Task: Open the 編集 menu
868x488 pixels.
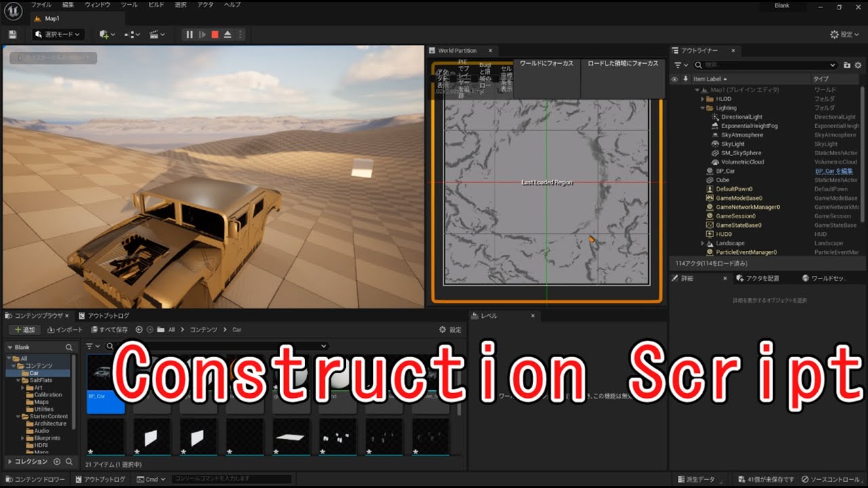Action: coord(68,5)
